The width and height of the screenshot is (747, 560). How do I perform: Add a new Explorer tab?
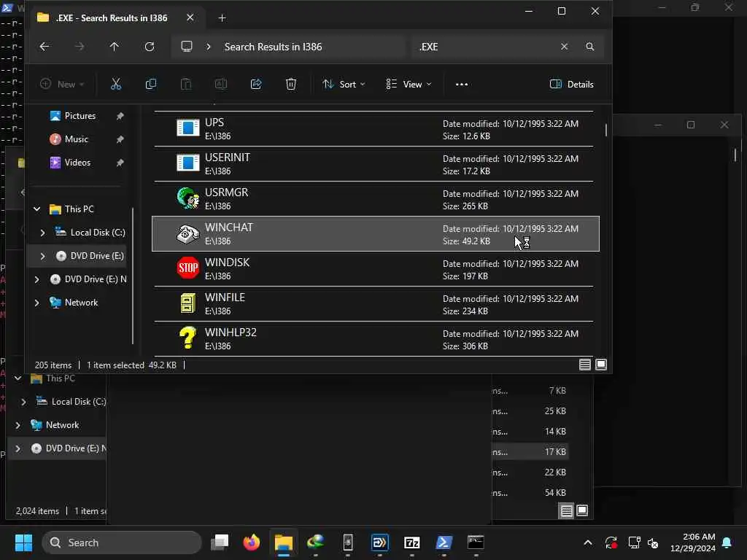pyautogui.click(x=222, y=18)
